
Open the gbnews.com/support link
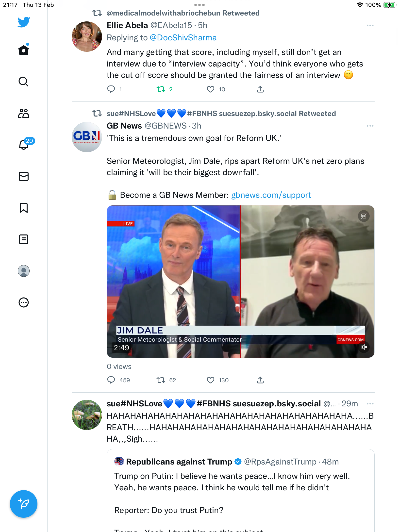[x=271, y=195]
